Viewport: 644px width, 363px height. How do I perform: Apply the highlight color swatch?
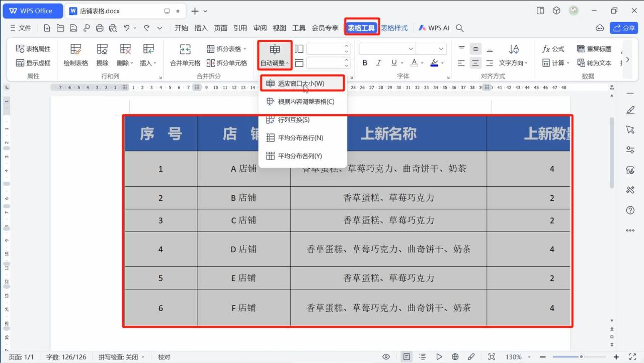coord(434,63)
